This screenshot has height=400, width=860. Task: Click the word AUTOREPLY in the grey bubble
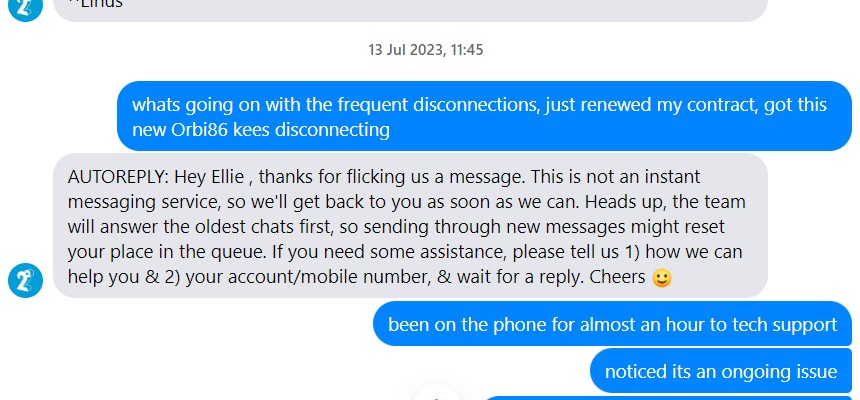[x=118, y=177]
